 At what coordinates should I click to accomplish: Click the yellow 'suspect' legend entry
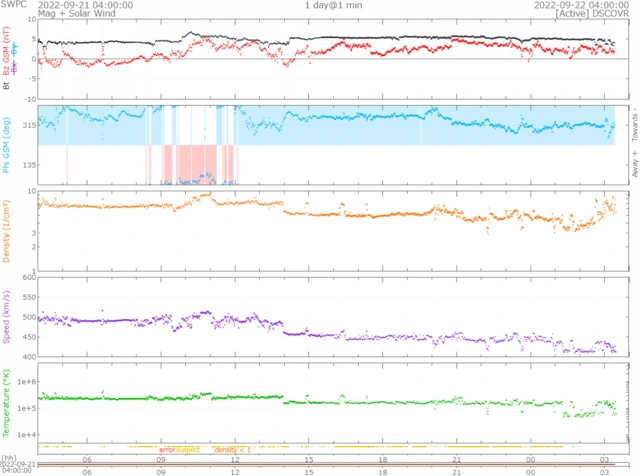point(188,450)
